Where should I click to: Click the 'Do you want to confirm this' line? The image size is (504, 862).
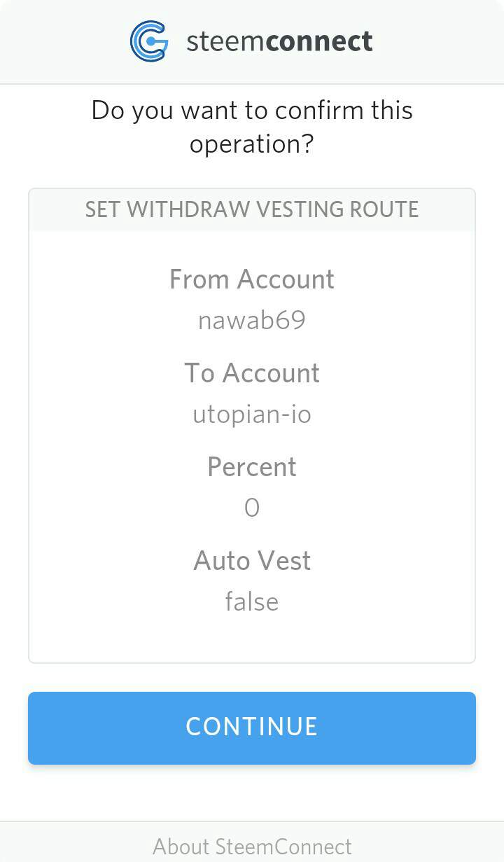252,111
